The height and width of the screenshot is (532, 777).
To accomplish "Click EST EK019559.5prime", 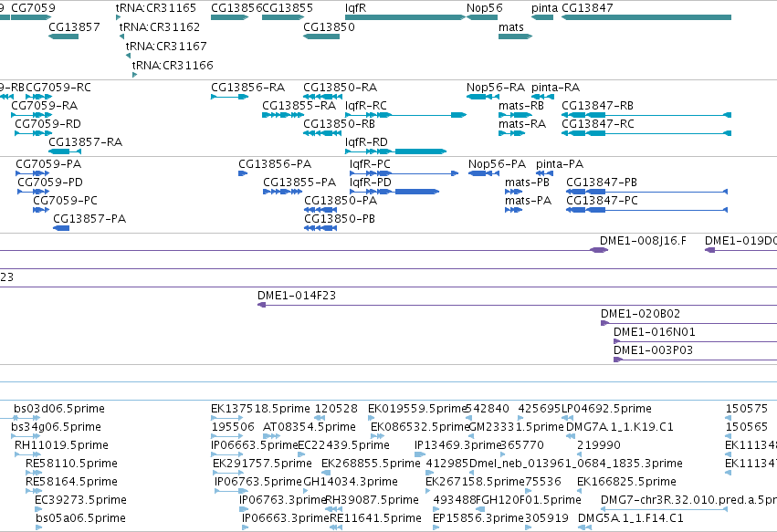I will click(416, 409).
